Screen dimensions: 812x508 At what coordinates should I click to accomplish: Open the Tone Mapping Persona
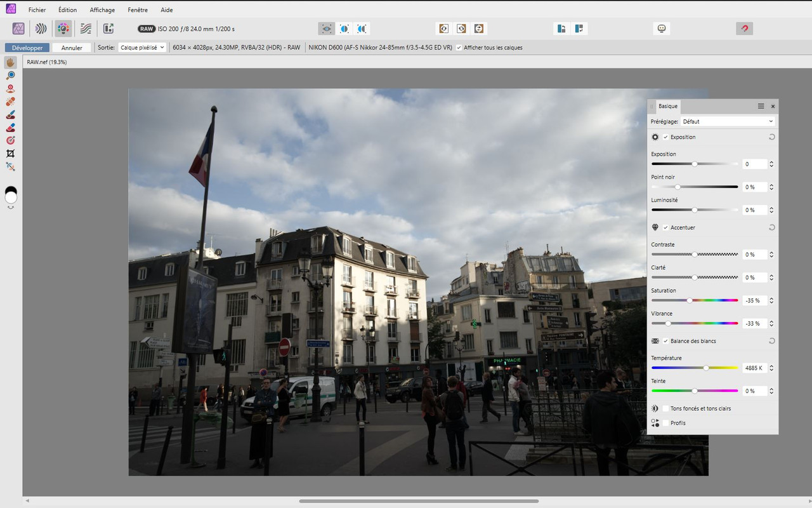86,29
